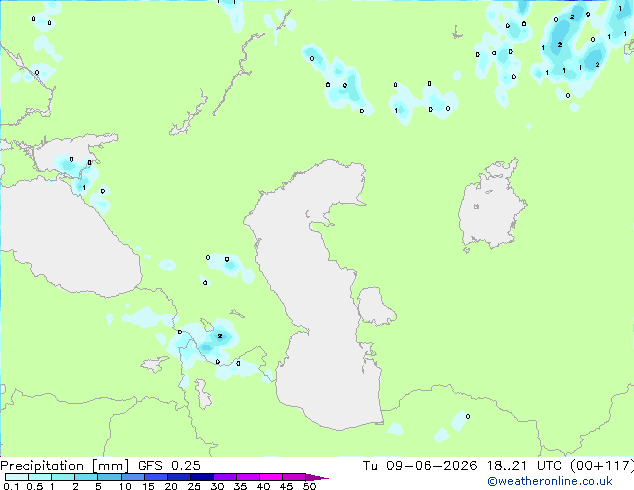Select the 25–30 mm dark navy swatch
The height and width of the screenshot is (490, 634).
tap(202, 477)
